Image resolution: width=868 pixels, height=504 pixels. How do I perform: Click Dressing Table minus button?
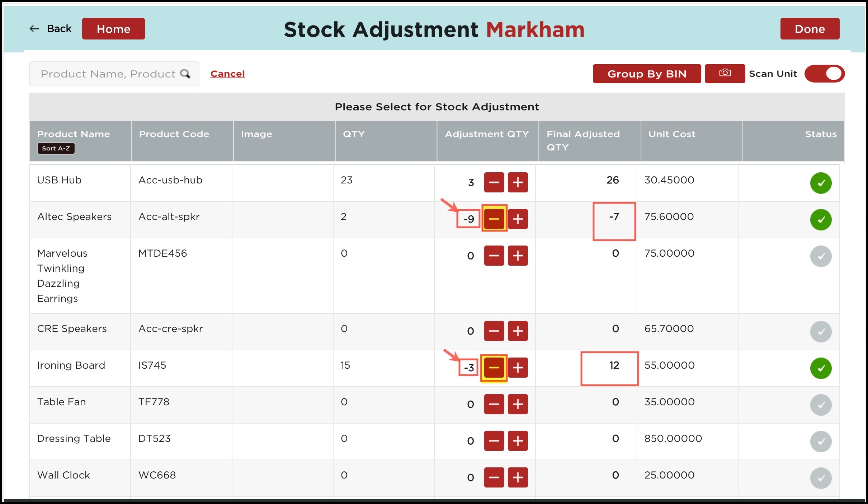coord(494,440)
